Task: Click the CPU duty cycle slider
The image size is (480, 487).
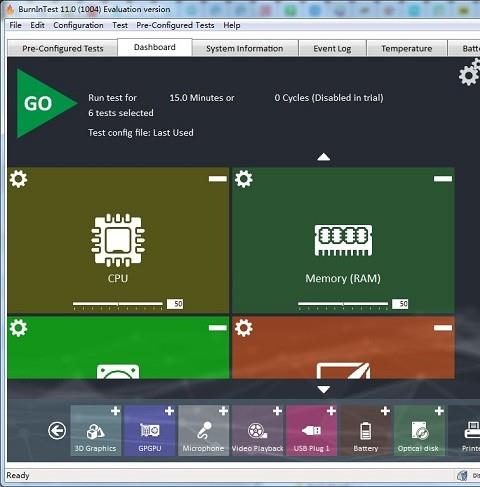Action: (118, 304)
